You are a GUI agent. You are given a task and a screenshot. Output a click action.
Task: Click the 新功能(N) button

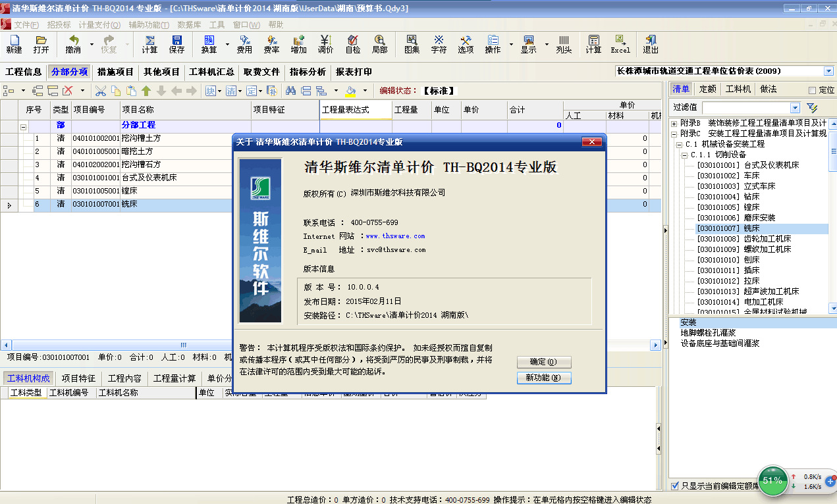tap(544, 378)
